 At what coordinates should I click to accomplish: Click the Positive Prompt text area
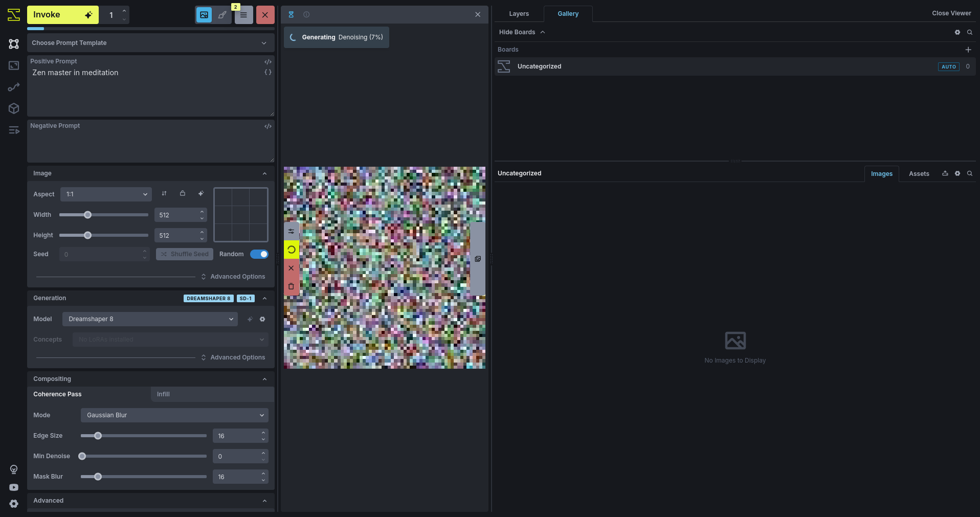pyautogui.click(x=151, y=86)
